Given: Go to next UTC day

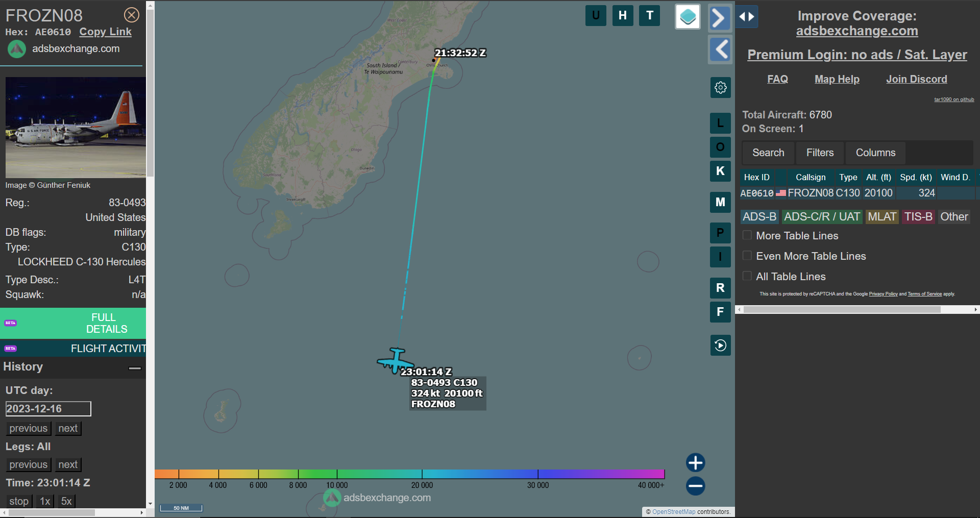Looking at the screenshot, I should pos(68,428).
